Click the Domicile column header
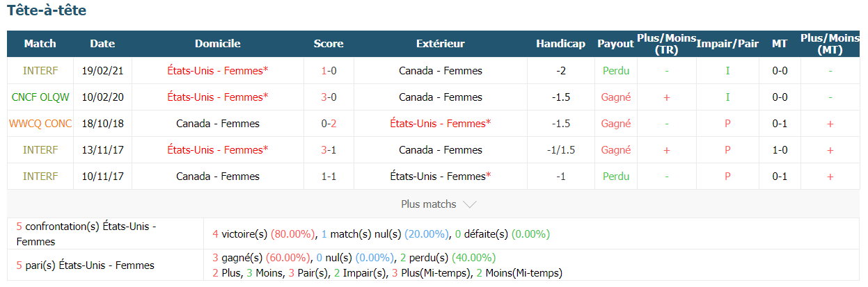 click(x=218, y=44)
